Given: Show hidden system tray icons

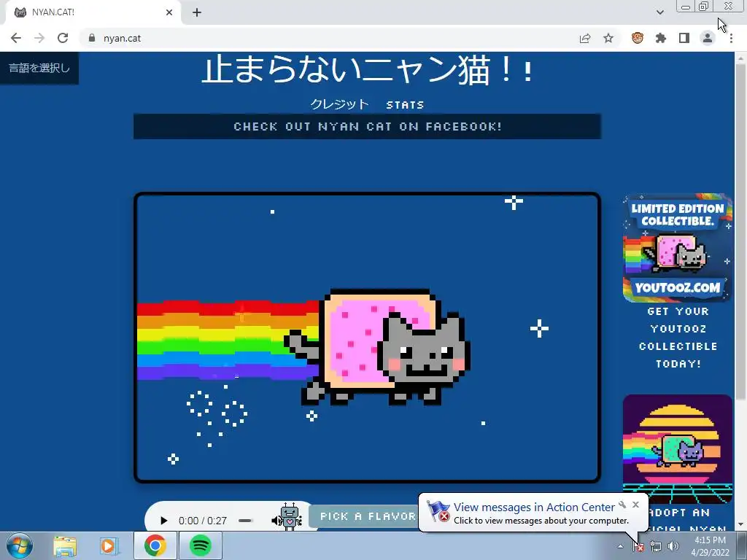Looking at the screenshot, I should 620,547.
